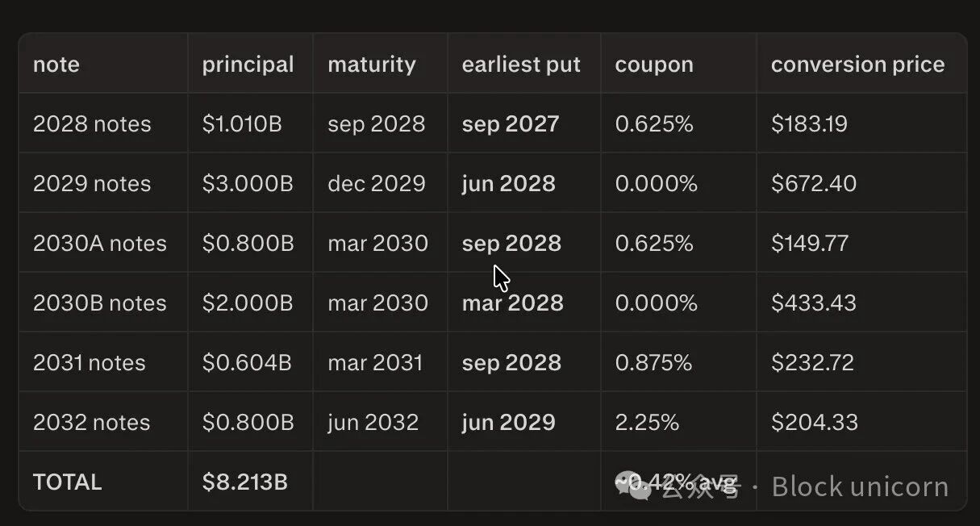Select the $8.213B total principal cell
Viewport: 980px width, 526px height.
pos(245,482)
